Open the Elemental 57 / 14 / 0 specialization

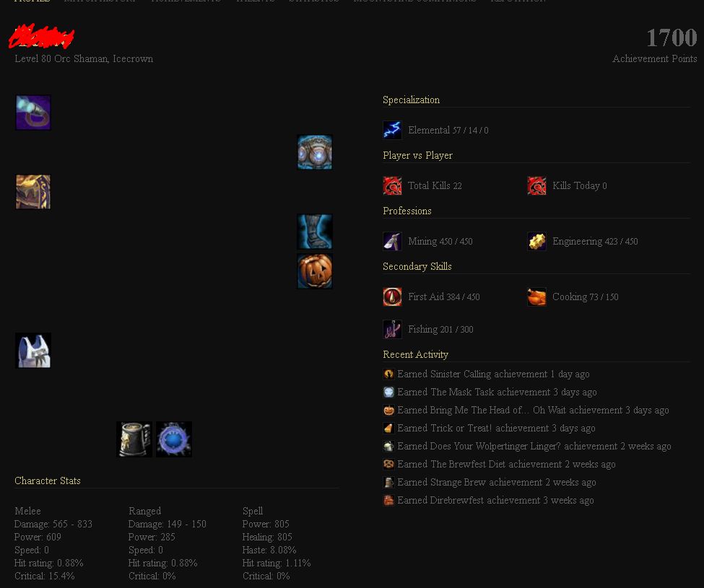click(448, 130)
